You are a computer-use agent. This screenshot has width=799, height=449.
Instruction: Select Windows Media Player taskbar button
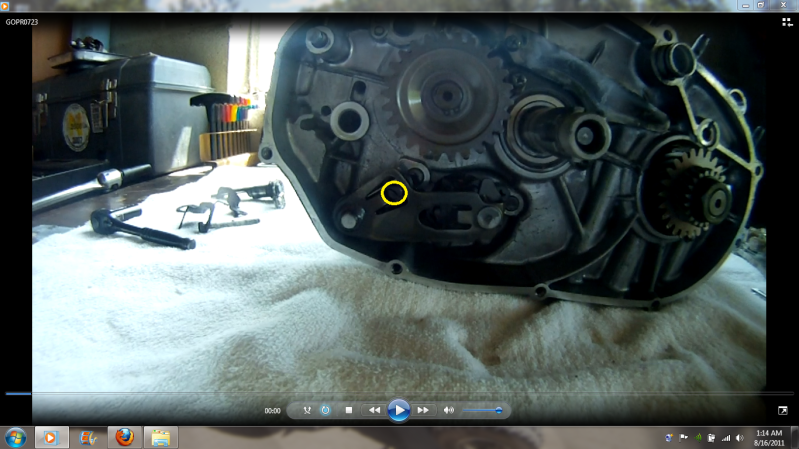[51, 438]
